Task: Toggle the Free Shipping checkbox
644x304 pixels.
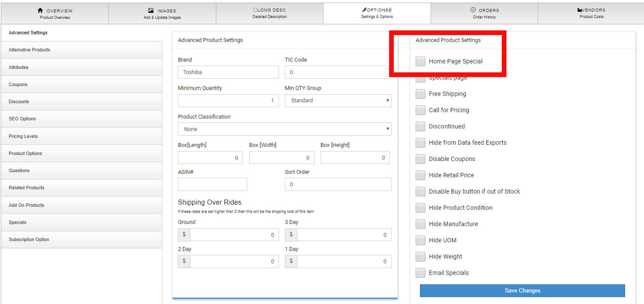Action: [x=420, y=94]
